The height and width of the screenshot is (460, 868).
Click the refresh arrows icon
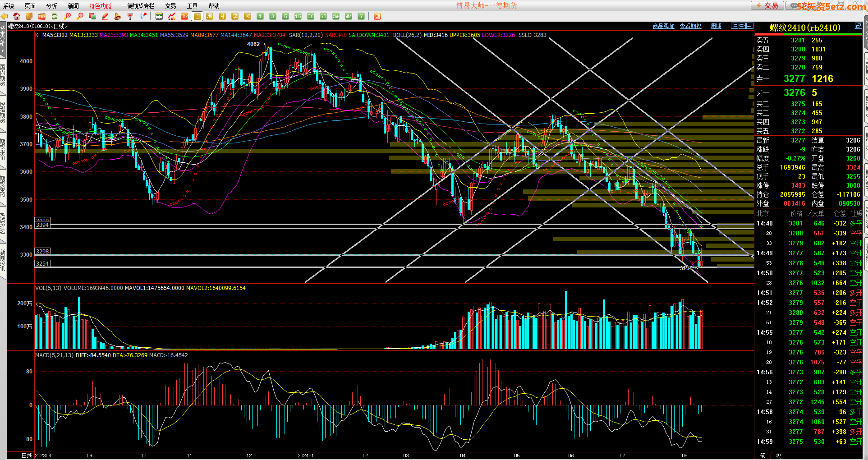(55, 16)
